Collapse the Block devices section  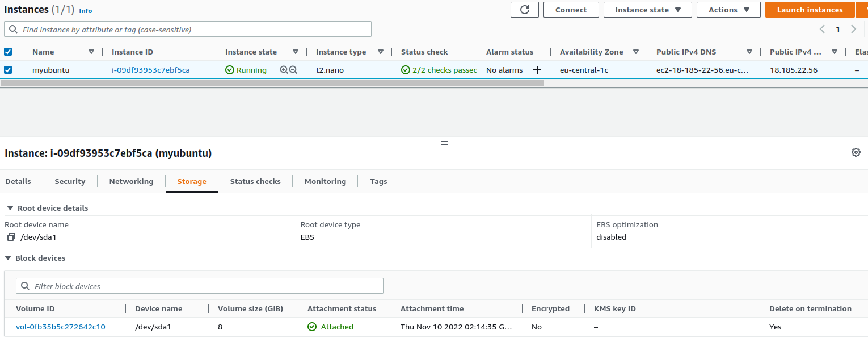(x=8, y=258)
